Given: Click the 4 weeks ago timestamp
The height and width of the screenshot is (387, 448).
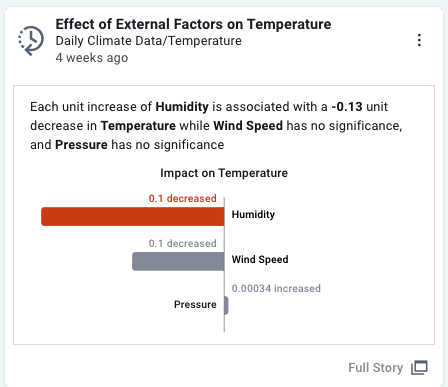Looking at the screenshot, I should pyautogui.click(x=92, y=58).
